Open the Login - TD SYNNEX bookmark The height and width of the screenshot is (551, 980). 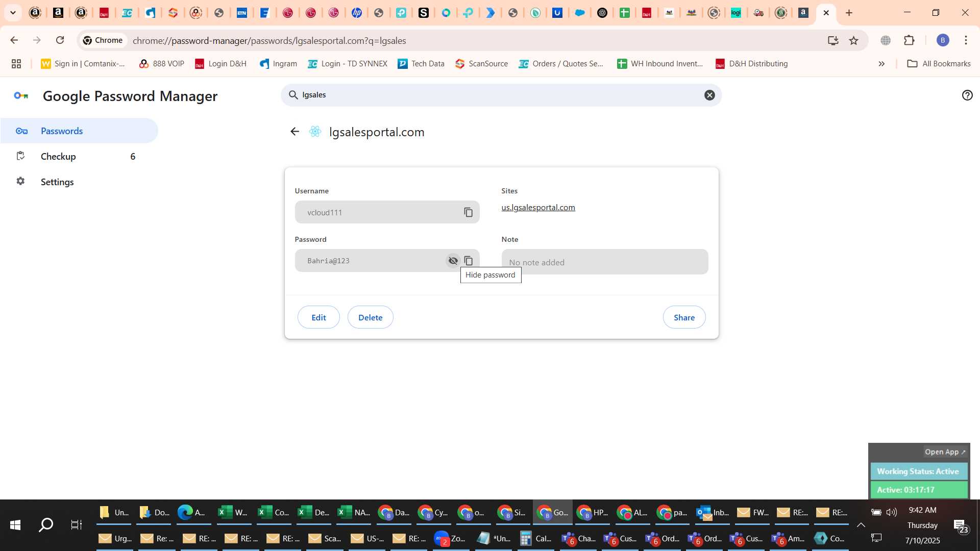click(x=348, y=64)
